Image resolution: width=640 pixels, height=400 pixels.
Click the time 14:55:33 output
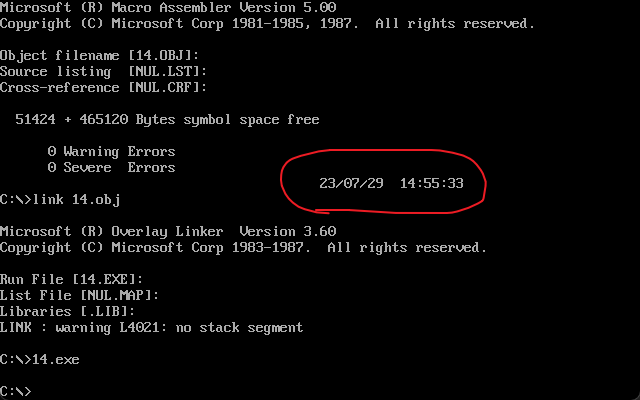click(x=431, y=183)
